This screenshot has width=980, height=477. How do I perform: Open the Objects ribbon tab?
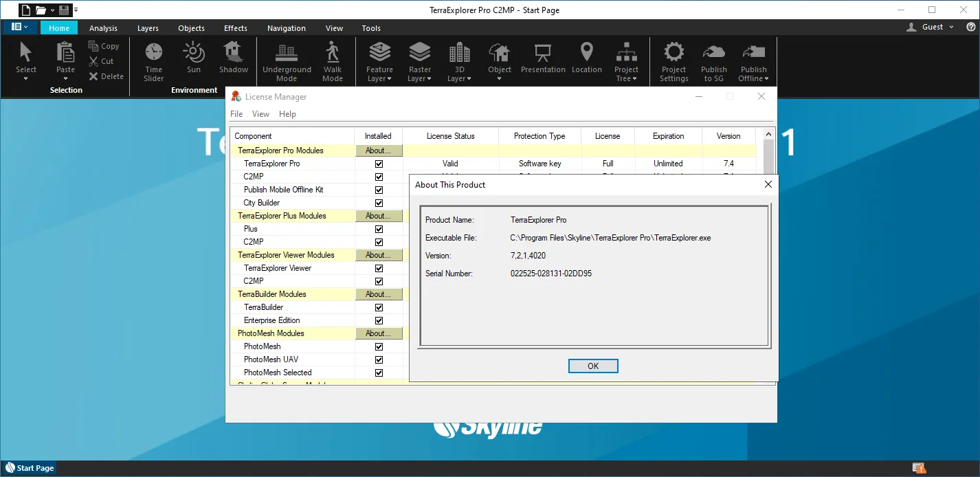pos(191,28)
